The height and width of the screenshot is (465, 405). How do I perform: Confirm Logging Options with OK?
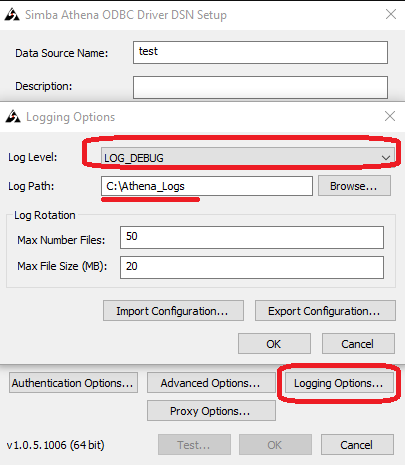pyautogui.click(x=274, y=344)
